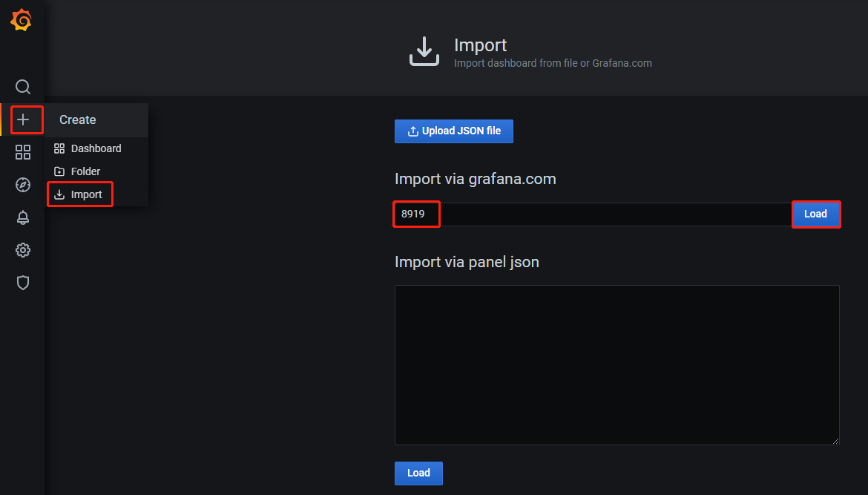
Task: Choose Dashboard from the Create menu
Action: (x=96, y=148)
